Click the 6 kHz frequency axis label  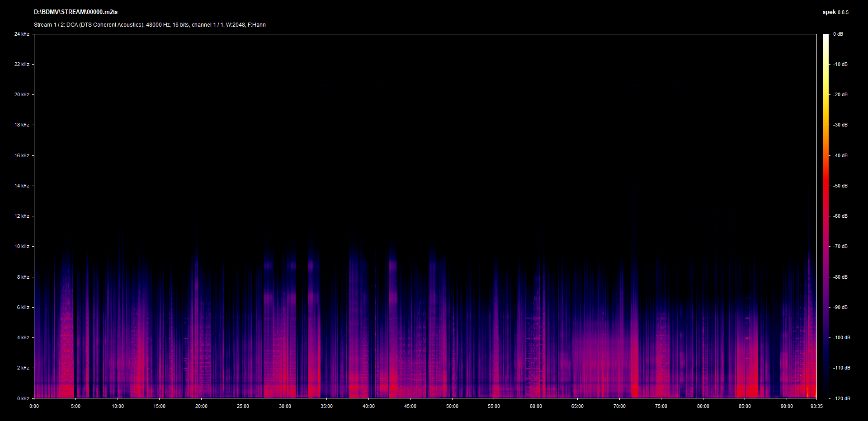(23, 307)
